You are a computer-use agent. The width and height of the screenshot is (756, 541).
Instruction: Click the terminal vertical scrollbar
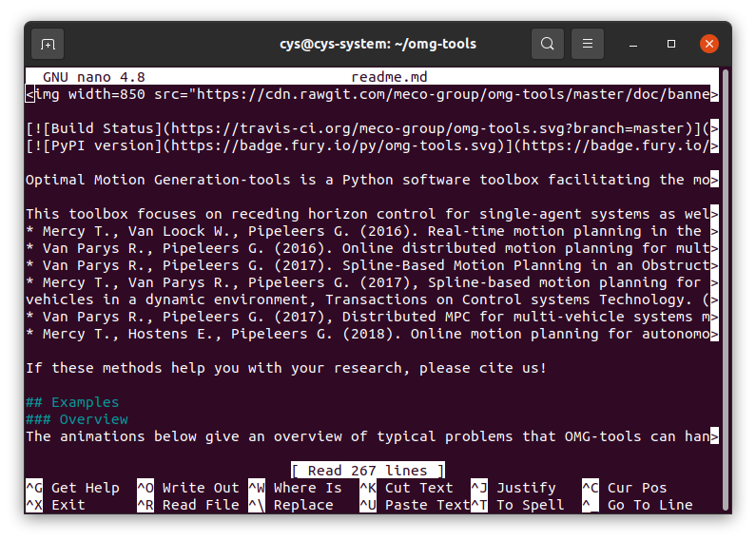click(726, 285)
